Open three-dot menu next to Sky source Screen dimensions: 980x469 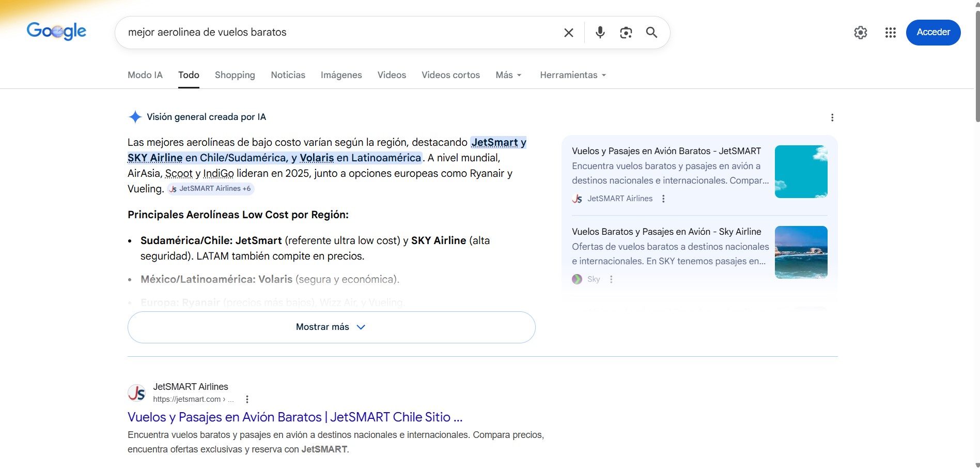(x=611, y=279)
